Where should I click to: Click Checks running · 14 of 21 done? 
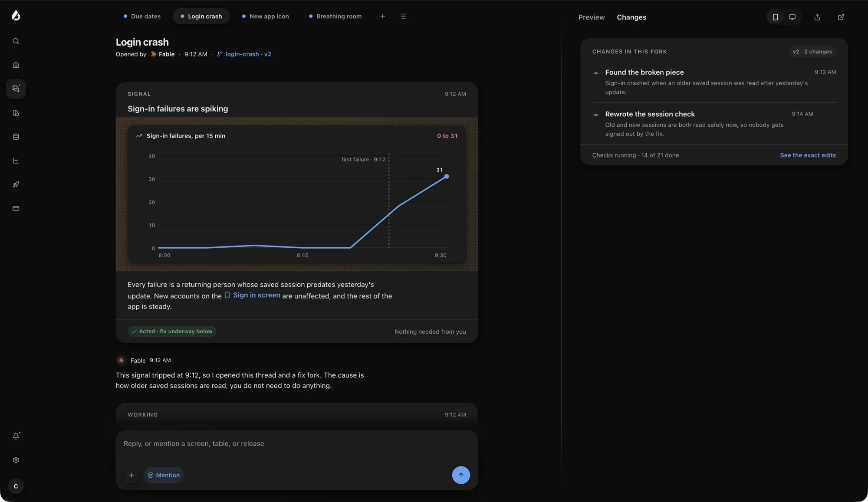point(635,155)
